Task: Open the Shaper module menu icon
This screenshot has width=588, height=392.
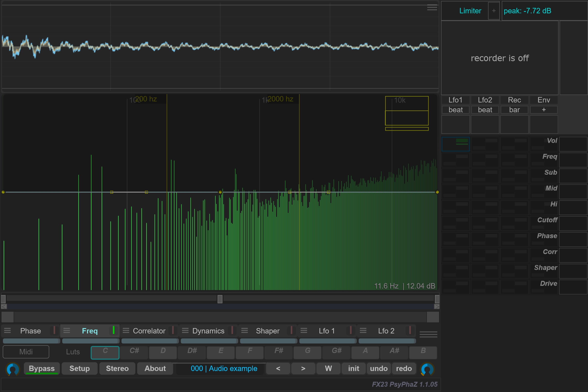Action: point(245,331)
